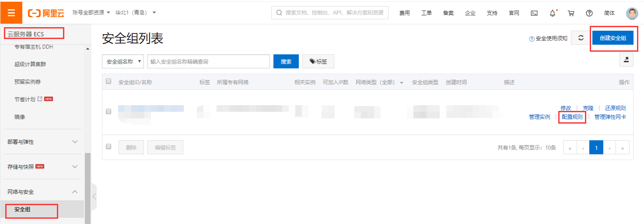This screenshot has height=224, width=644.
Task: Click the 克隆 link
Action: click(x=588, y=108)
